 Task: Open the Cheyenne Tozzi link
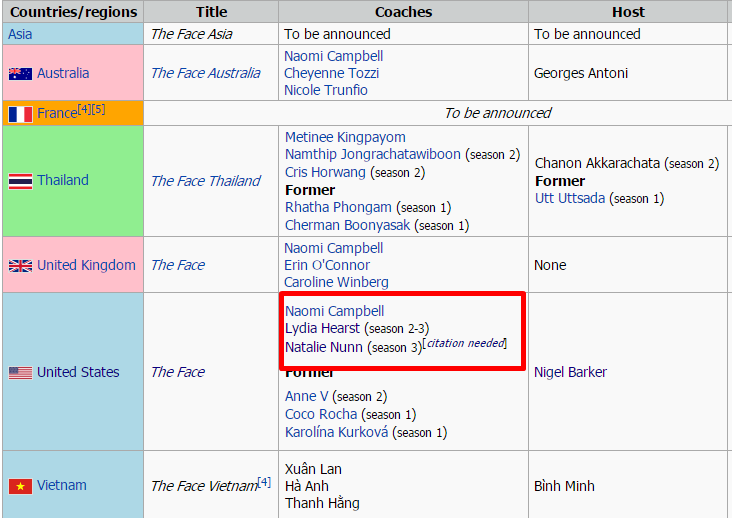pyautogui.click(x=331, y=73)
